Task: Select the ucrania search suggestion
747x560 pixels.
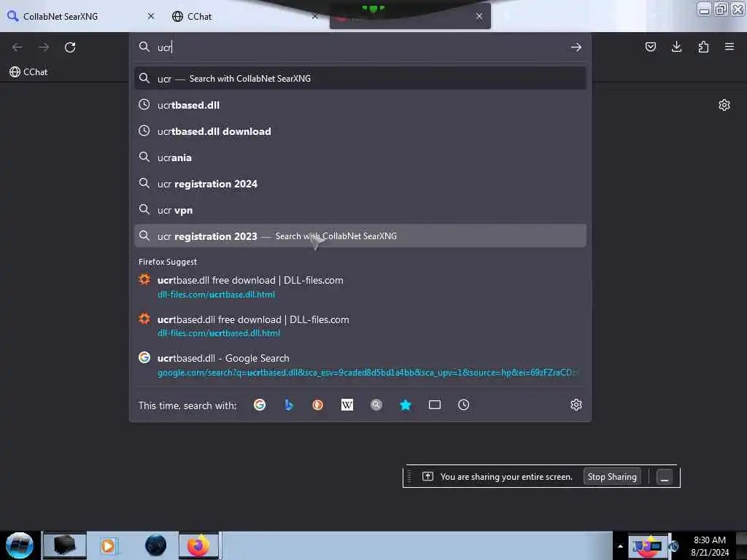Action: point(360,157)
